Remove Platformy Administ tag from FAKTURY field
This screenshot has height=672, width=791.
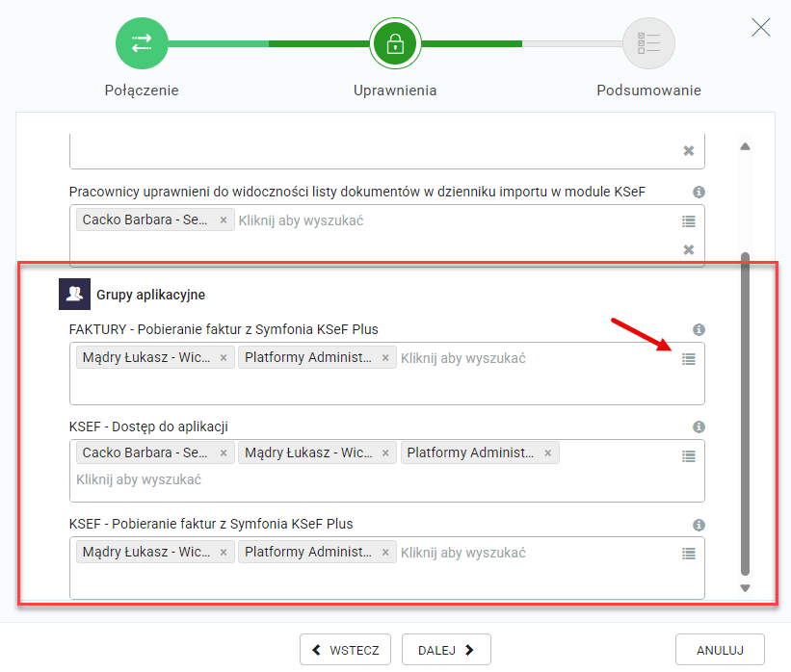(385, 358)
